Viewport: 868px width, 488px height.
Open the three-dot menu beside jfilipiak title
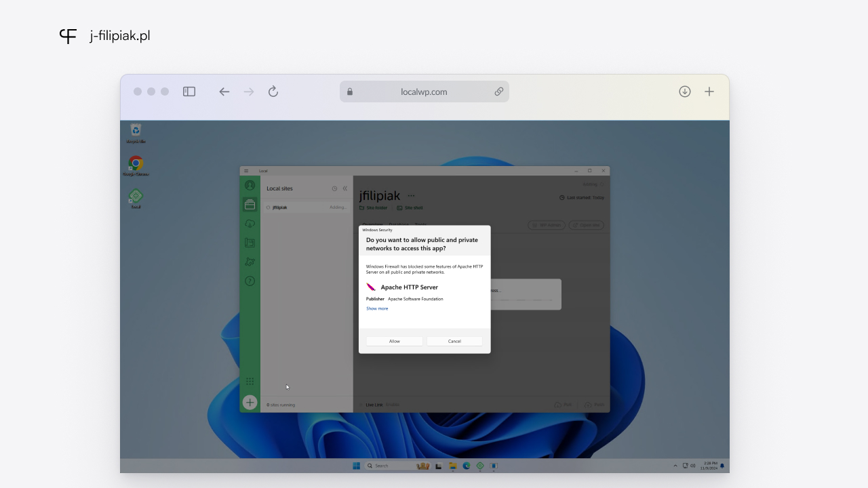click(x=411, y=195)
